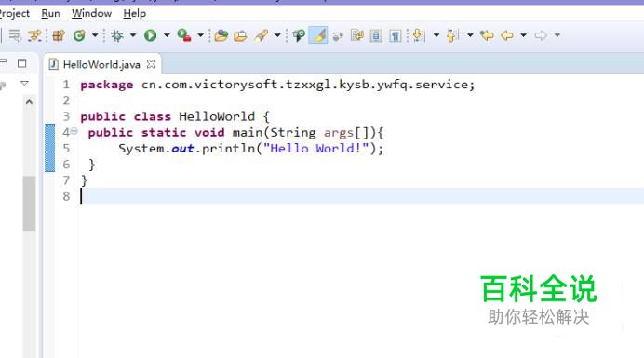Click the icon with magnifier and green circle
Image resolution: width=644 pixels, height=358 pixels.
pyautogui.click(x=299, y=35)
